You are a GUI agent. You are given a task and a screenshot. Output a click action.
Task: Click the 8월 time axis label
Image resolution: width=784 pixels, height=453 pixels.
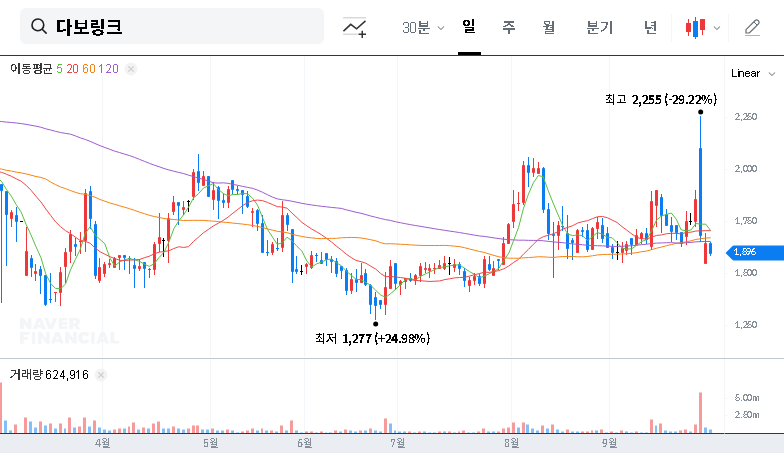[512, 443]
